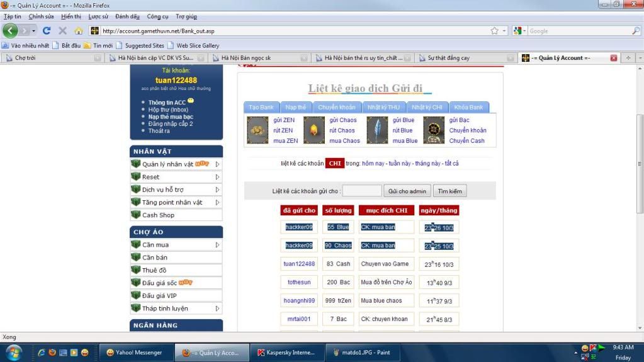The width and height of the screenshot is (644, 362).
Task: Open the Đánh dấu menu
Action: click(x=127, y=16)
